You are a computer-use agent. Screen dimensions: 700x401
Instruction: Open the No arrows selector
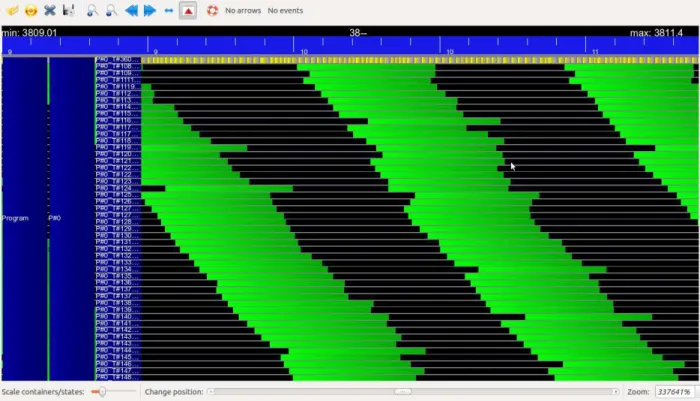[243, 10]
